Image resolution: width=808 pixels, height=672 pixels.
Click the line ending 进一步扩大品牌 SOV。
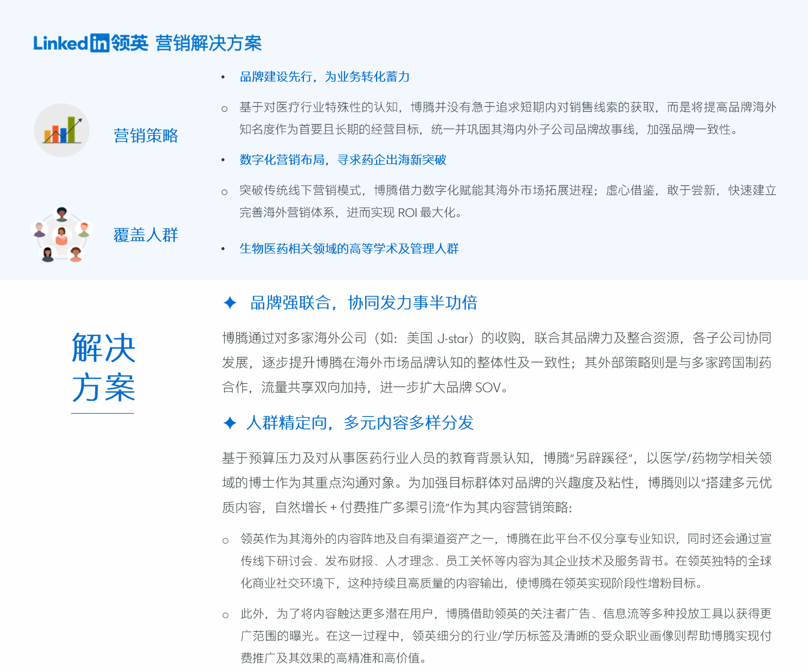(x=366, y=387)
